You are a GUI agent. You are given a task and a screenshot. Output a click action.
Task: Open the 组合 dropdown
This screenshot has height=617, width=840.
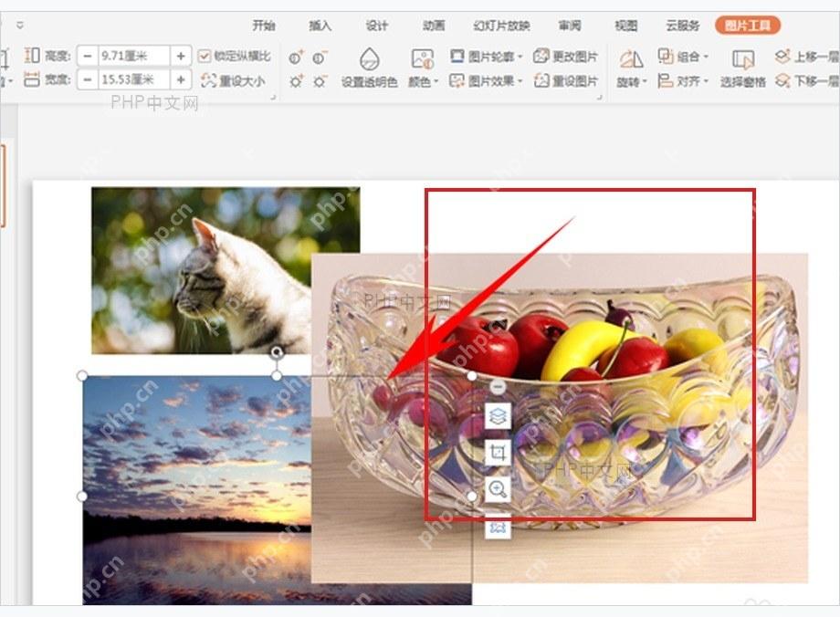coord(683,56)
